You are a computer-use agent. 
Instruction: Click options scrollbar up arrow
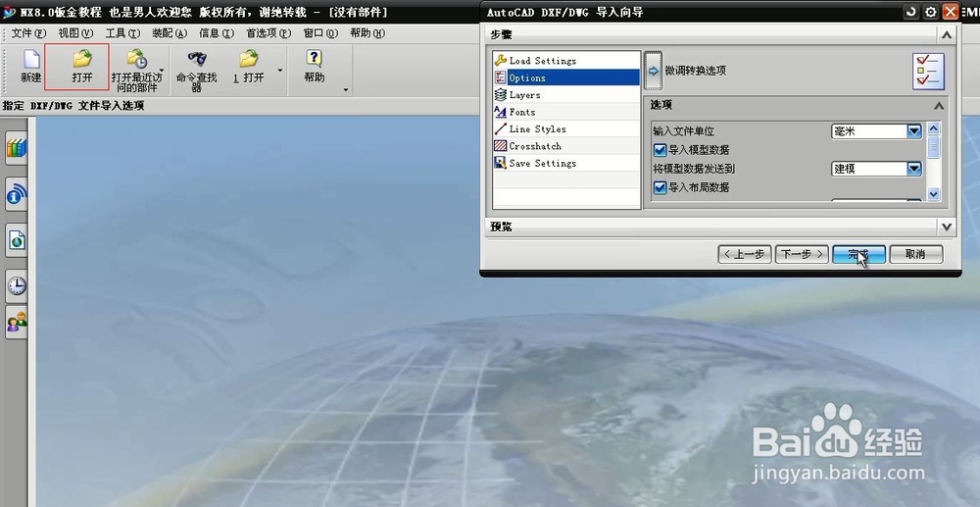pyautogui.click(x=934, y=128)
